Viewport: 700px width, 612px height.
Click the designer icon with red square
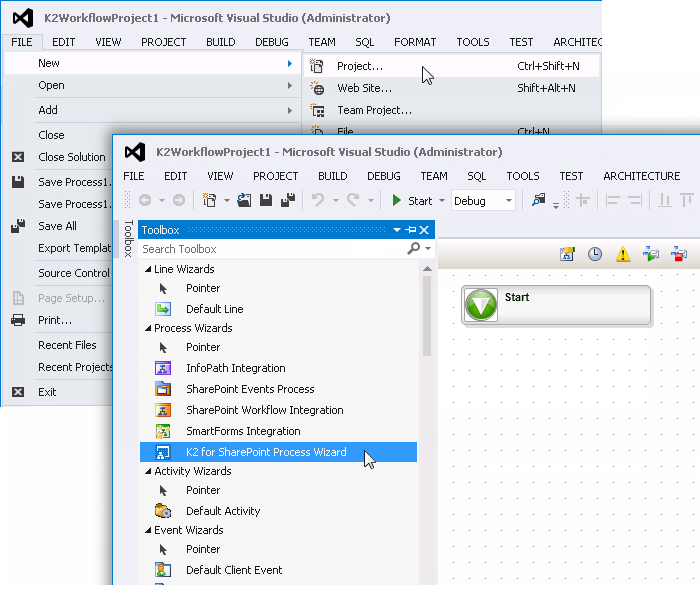coord(679,254)
